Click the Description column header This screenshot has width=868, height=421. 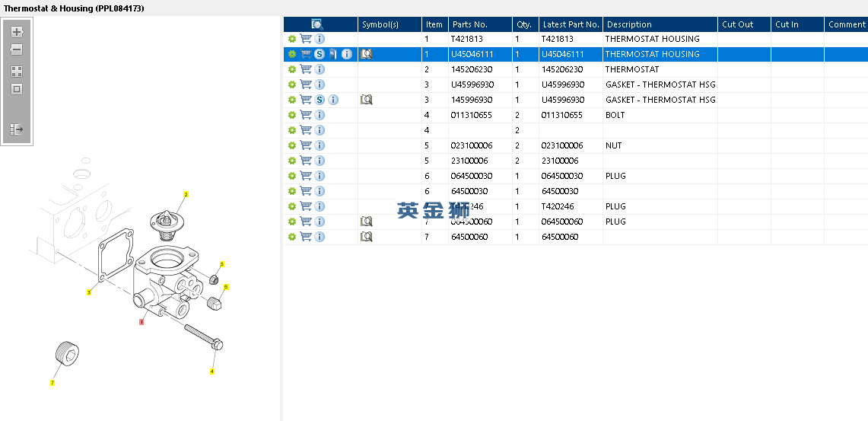pos(660,24)
